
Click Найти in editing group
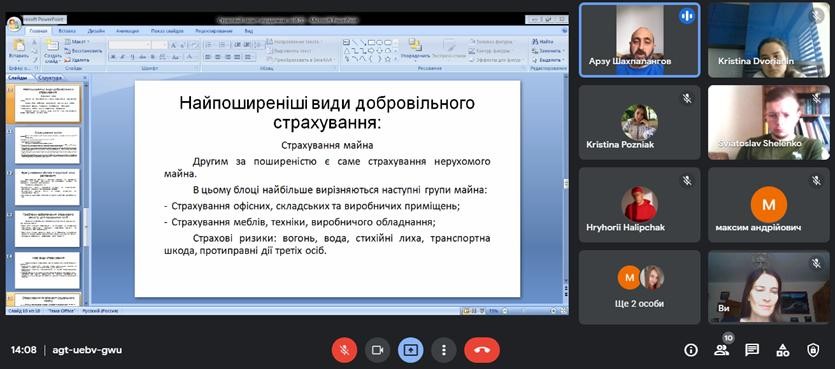tap(543, 42)
